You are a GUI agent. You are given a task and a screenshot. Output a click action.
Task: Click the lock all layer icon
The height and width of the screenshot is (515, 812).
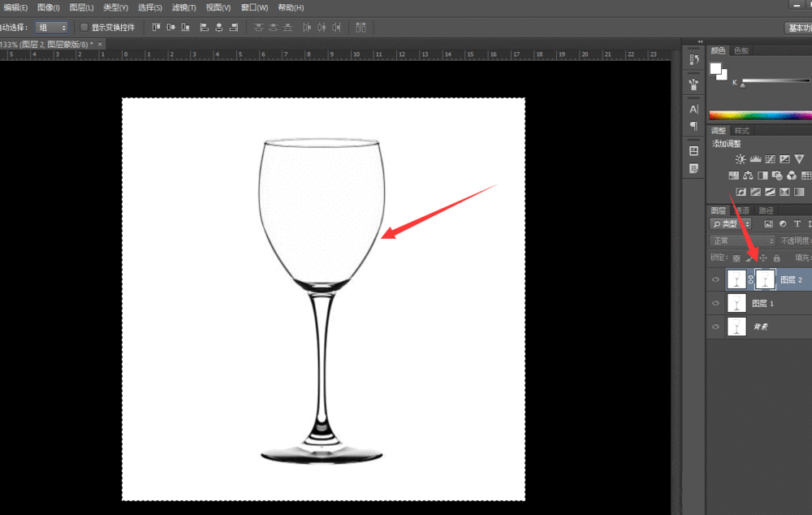point(776,257)
